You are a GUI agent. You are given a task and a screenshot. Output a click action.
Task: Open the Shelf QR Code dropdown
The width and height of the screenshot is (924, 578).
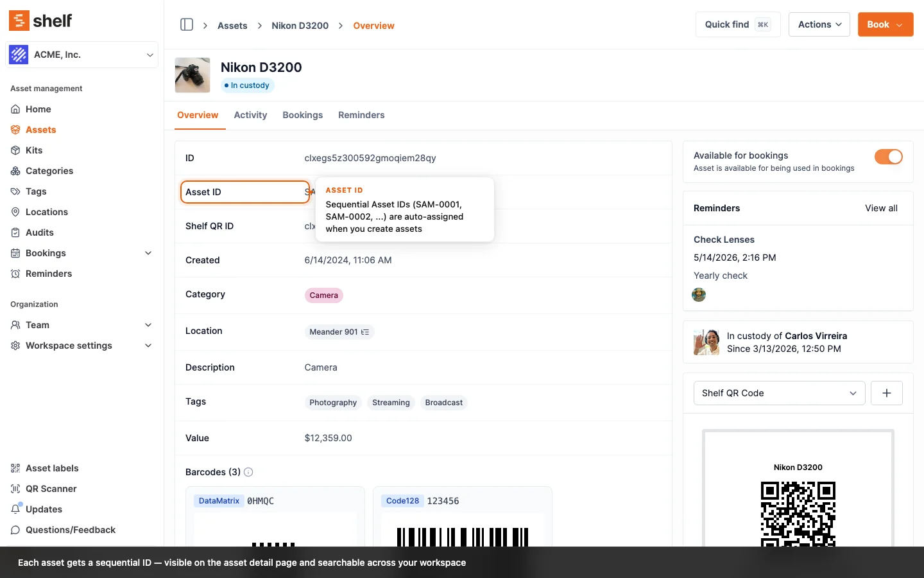[778, 393]
